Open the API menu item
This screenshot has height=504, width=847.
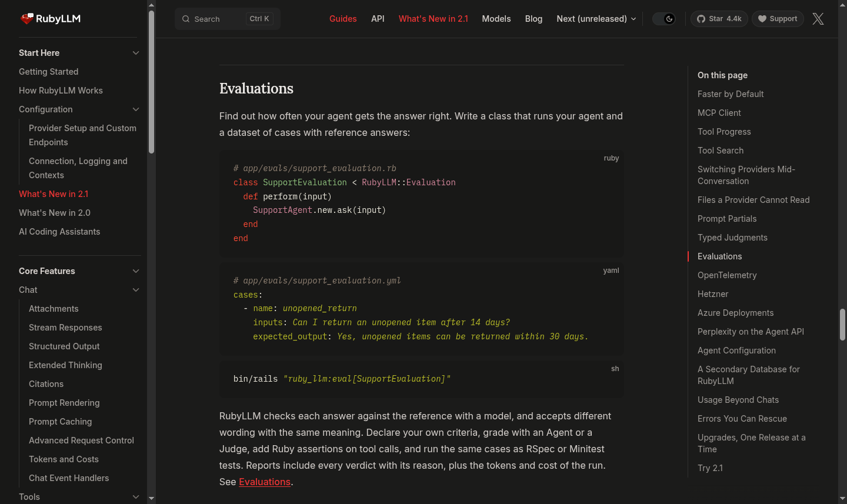(x=378, y=19)
